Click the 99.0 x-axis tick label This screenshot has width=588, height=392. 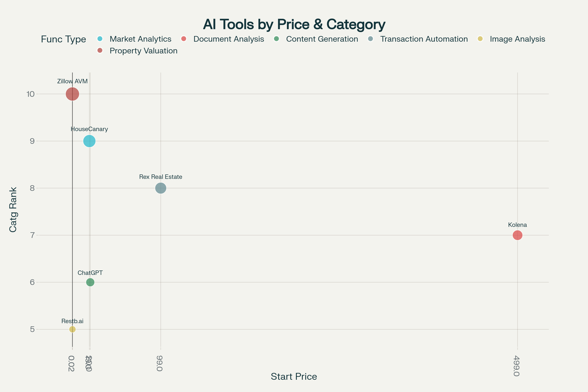pos(160,364)
